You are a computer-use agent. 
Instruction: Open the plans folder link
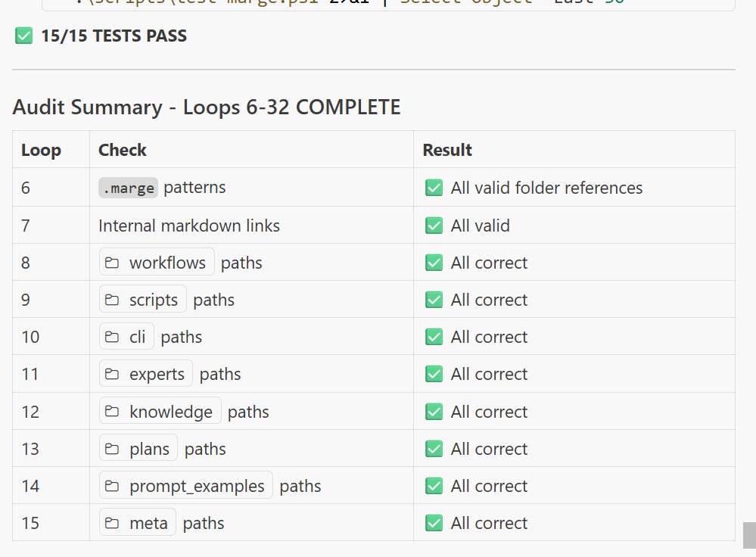coord(138,449)
